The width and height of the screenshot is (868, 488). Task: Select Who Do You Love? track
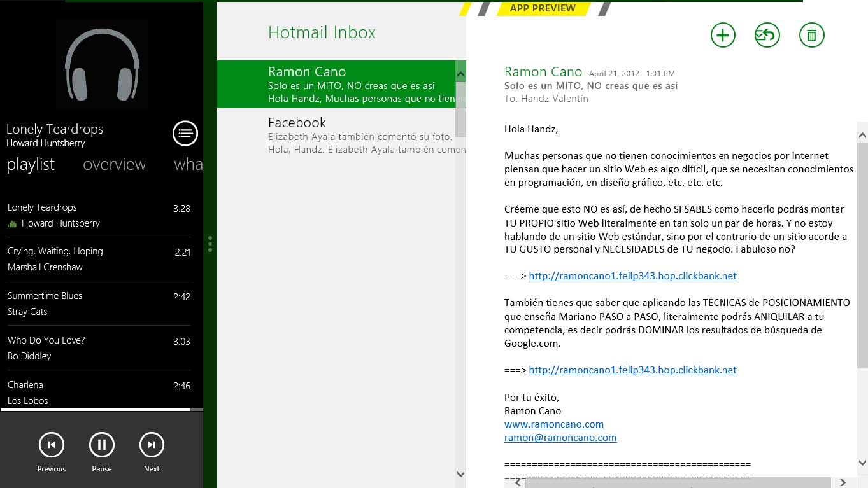[x=99, y=348]
